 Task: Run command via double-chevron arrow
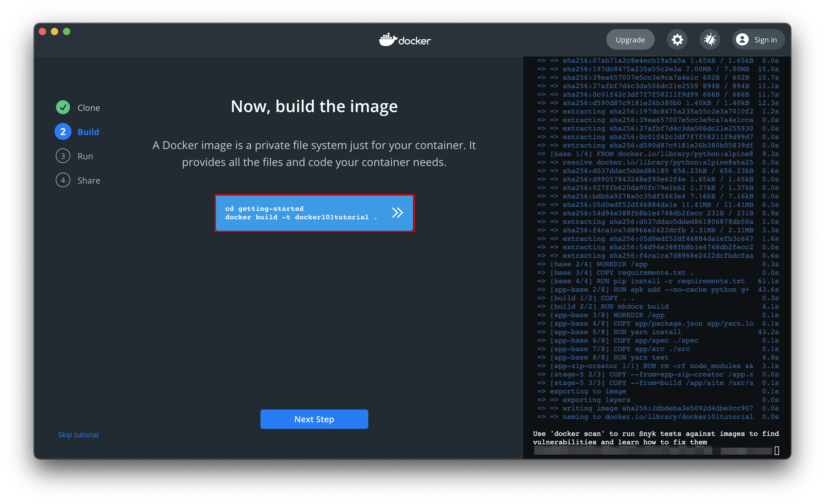pyautogui.click(x=397, y=213)
